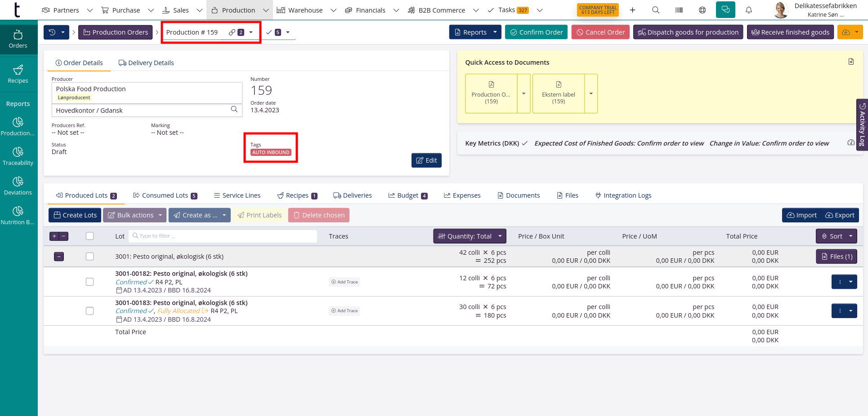Select the checkbox for lot 3001-00183
Image resolution: width=868 pixels, height=416 pixels.
click(x=90, y=311)
